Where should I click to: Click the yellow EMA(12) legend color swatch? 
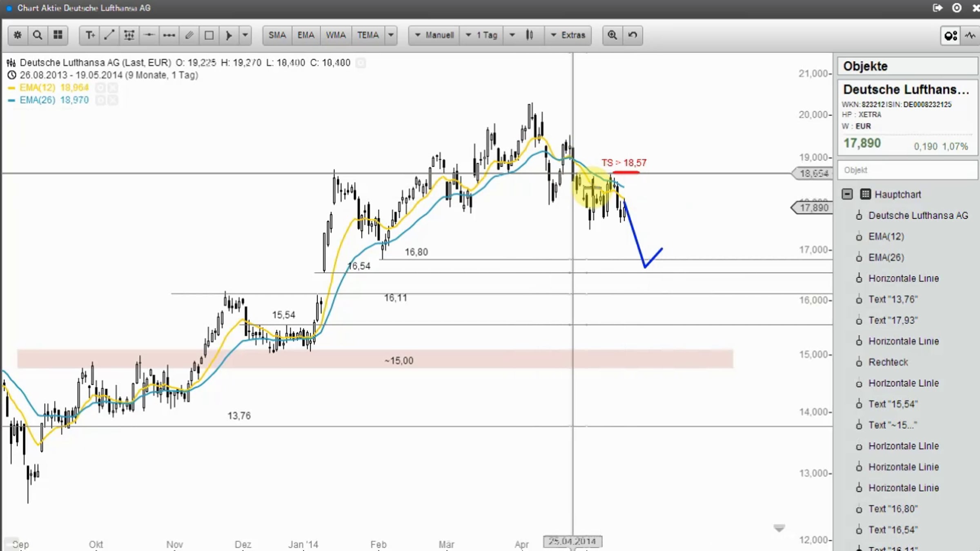[11, 88]
